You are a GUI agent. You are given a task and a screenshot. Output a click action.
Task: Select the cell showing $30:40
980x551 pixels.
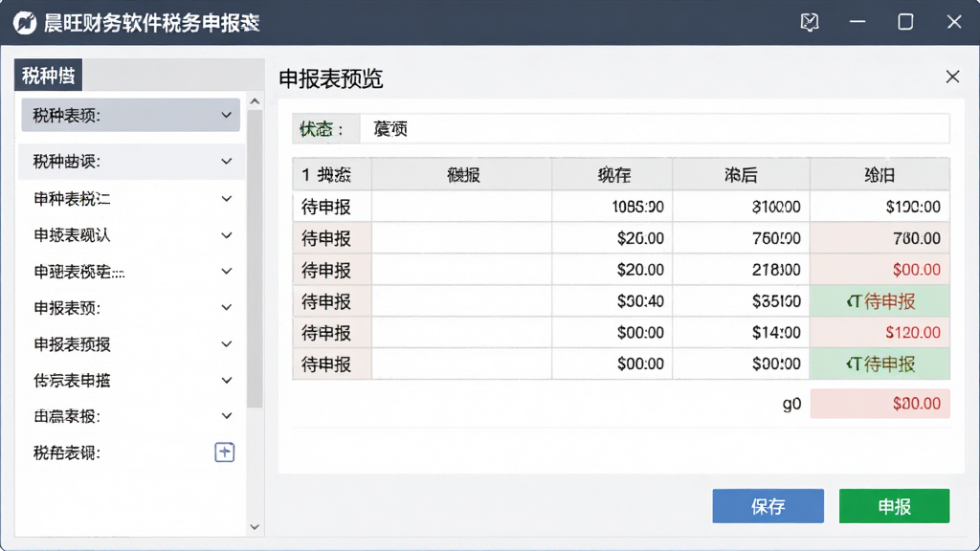pyautogui.click(x=612, y=301)
